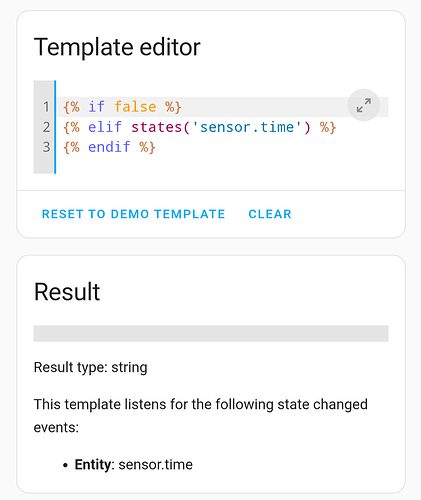This screenshot has height=500, width=421.
Task: Place cursor on the 'endif' keyword
Action: point(109,147)
